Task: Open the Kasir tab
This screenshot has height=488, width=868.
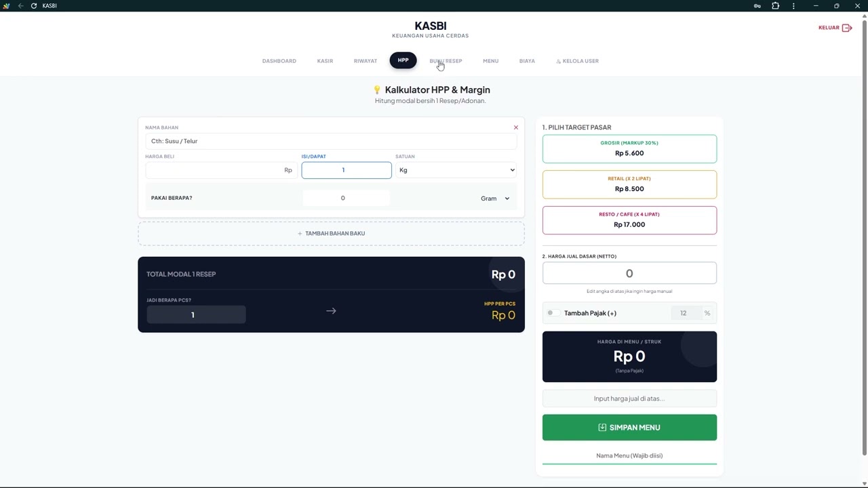Action: [x=325, y=61]
